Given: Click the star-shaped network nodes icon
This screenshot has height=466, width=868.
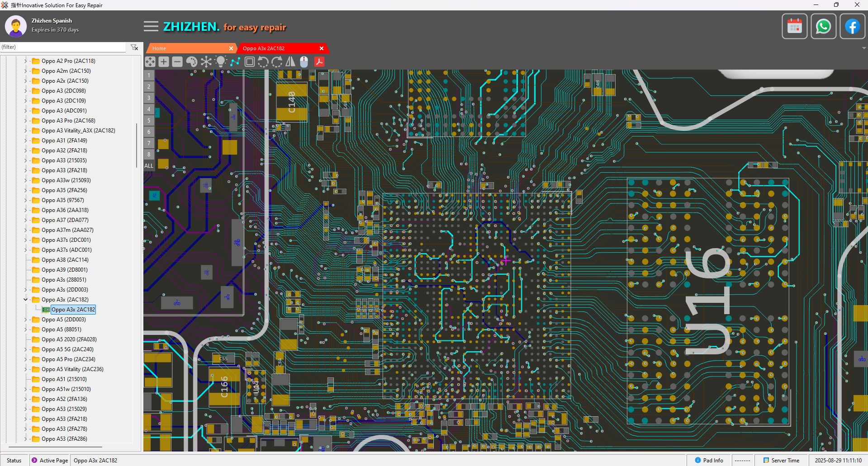Looking at the screenshot, I should 206,62.
